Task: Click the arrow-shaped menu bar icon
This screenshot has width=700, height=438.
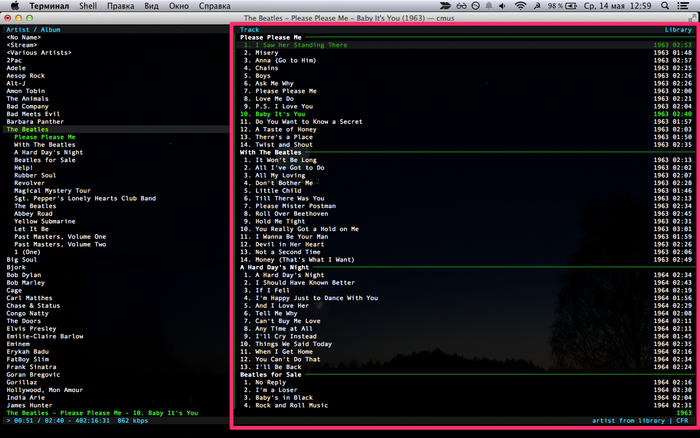Action: 445,6
